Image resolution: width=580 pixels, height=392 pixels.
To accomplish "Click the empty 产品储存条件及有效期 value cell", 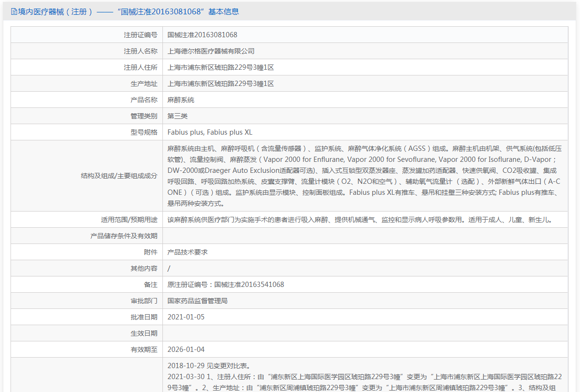I will [365, 236].
